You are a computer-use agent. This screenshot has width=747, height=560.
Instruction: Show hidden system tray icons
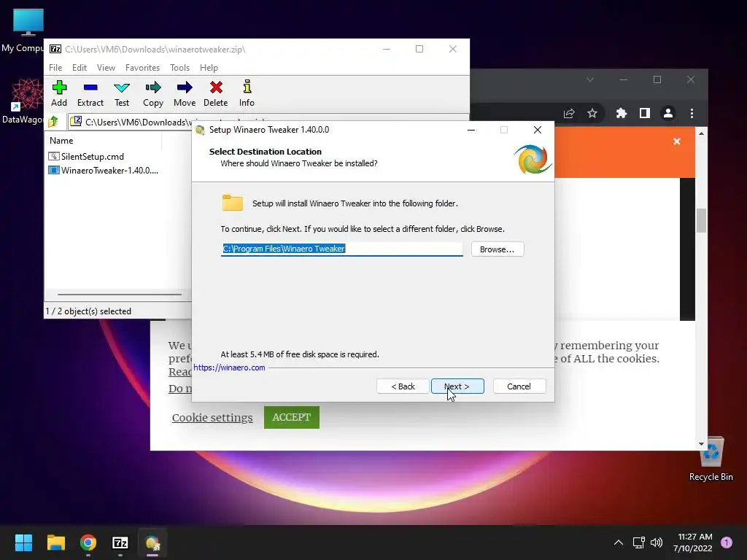coord(619,542)
